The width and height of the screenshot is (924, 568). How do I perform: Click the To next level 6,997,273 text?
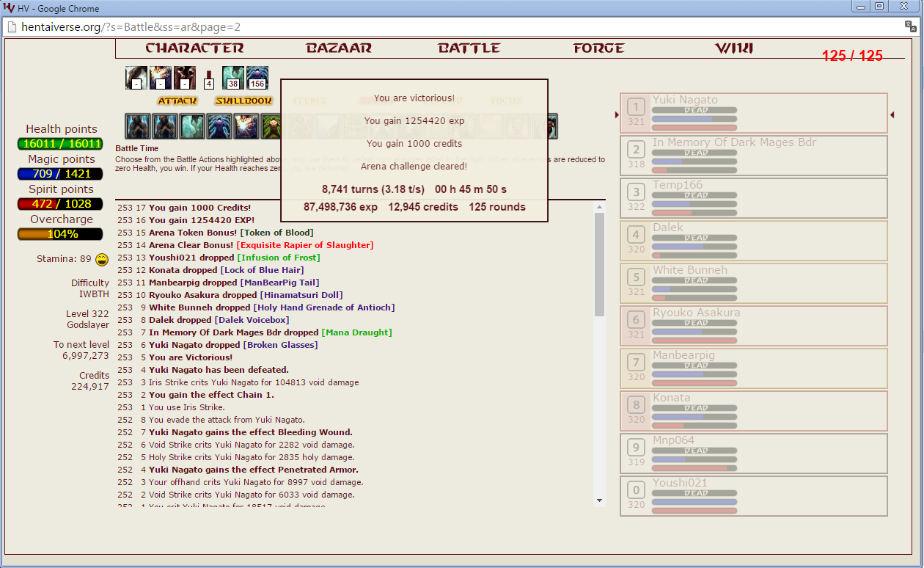point(81,350)
